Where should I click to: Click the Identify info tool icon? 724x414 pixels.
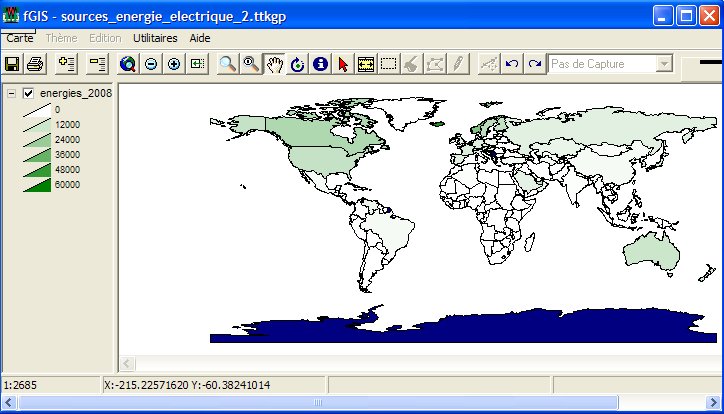(x=320, y=64)
